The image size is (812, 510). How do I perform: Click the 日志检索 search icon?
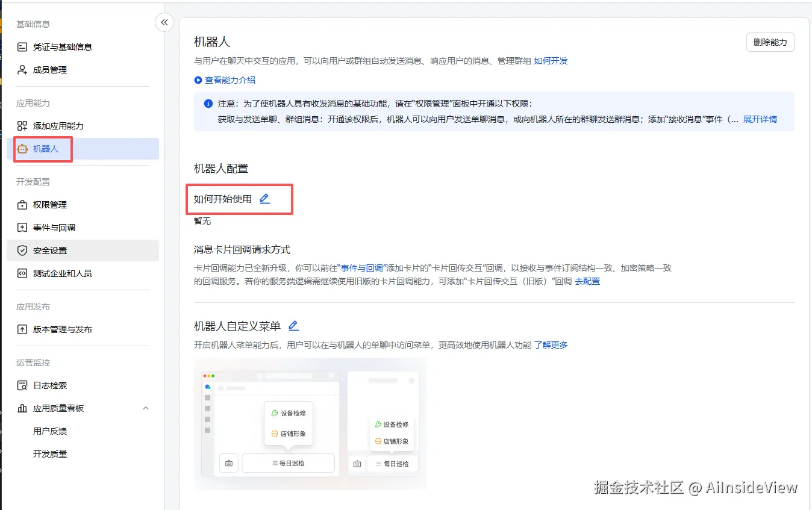[22, 385]
